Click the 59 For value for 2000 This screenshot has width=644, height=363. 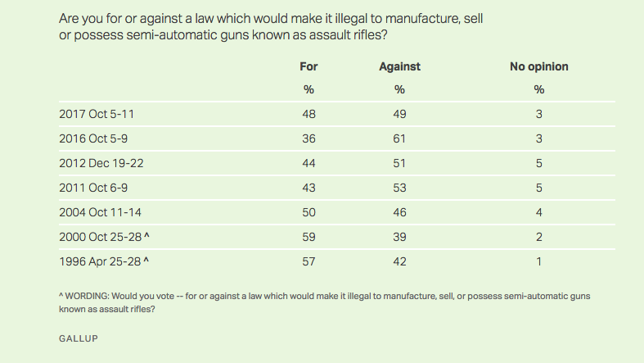[308, 237]
